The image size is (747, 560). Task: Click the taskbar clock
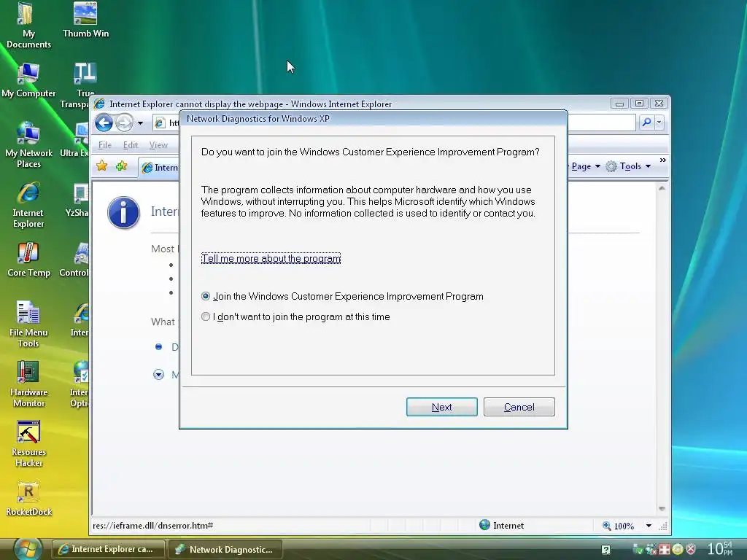719,548
